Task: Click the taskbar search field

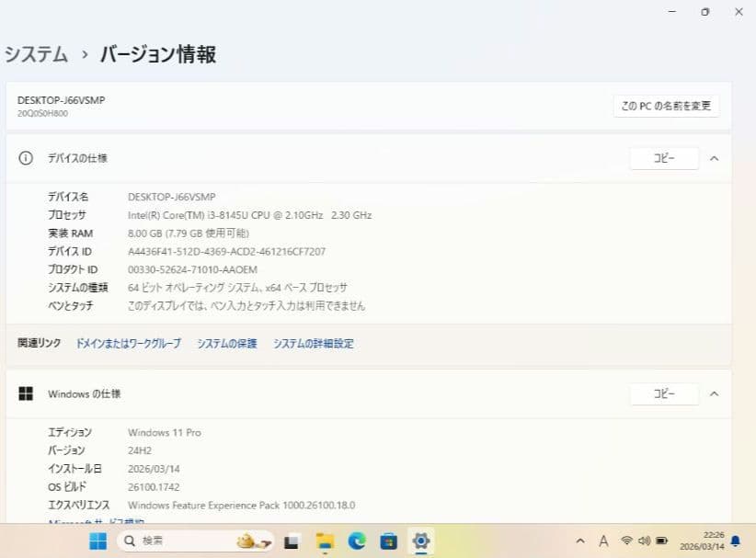Action: pyautogui.click(x=161, y=541)
